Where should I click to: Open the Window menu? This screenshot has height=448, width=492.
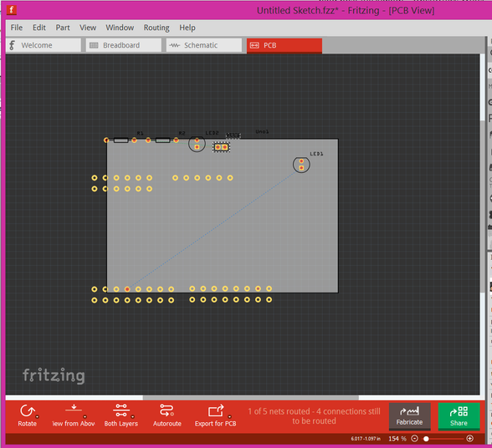pyautogui.click(x=120, y=28)
